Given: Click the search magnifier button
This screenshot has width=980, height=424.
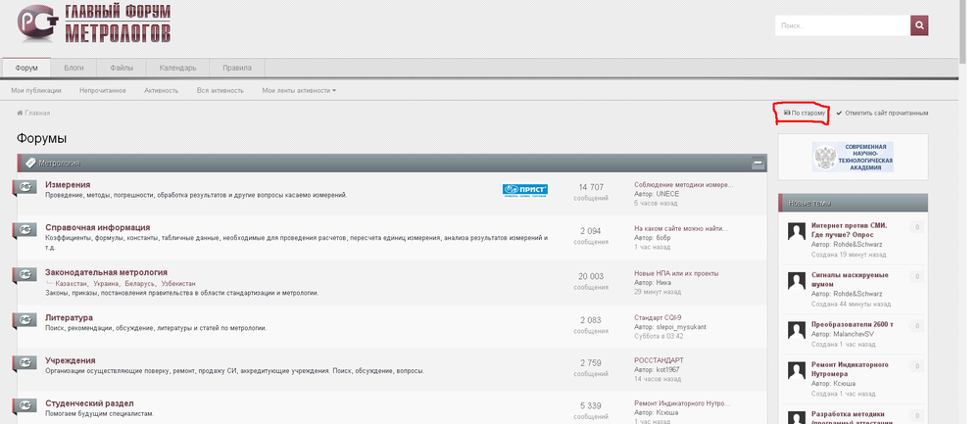Looking at the screenshot, I should (x=919, y=25).
